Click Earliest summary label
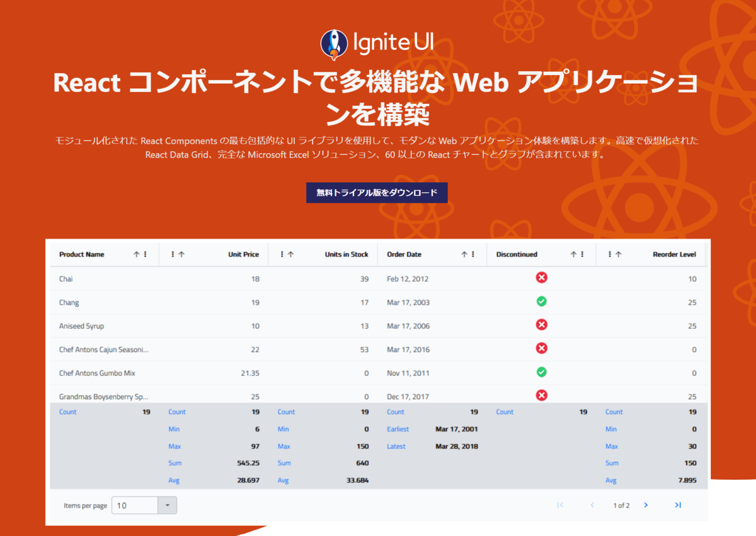 (398, 429)
